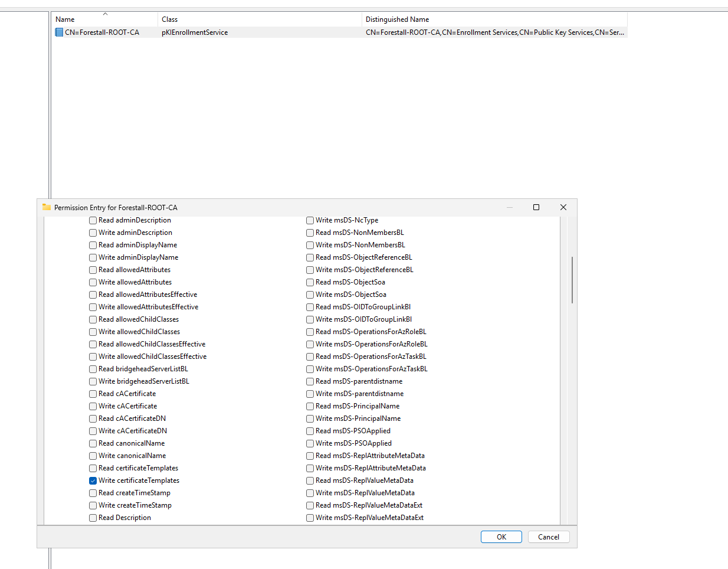The image size is (728, 569).
Task: Enable Read msDS-ReplValueMetaData checkbox
Action: tap(310, 481)
